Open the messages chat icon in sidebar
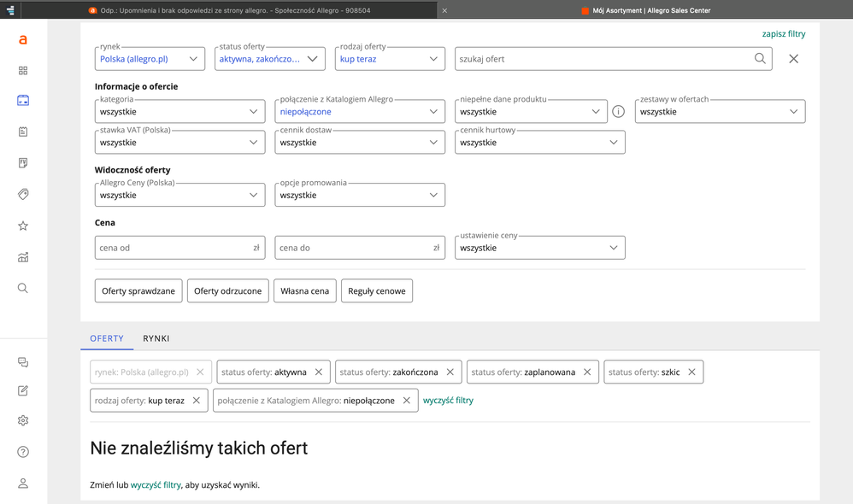 23,362
